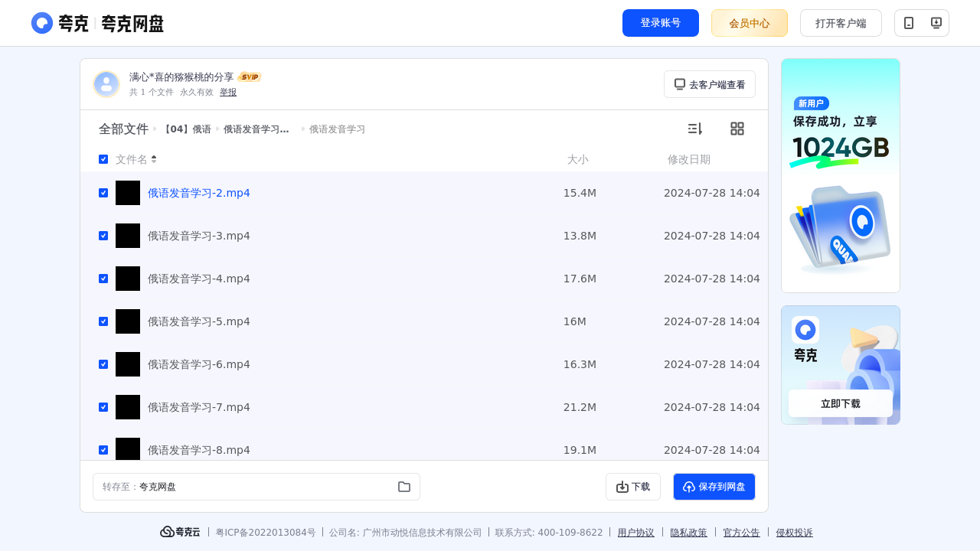Click thumbnail of 俄语发音学习-5.mp4
Viewport: 980px width, 551px height.
[128, 321]
